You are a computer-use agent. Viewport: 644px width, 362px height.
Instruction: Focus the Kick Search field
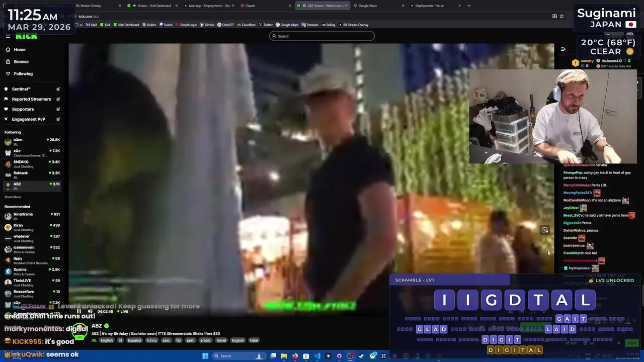(322, 36)
